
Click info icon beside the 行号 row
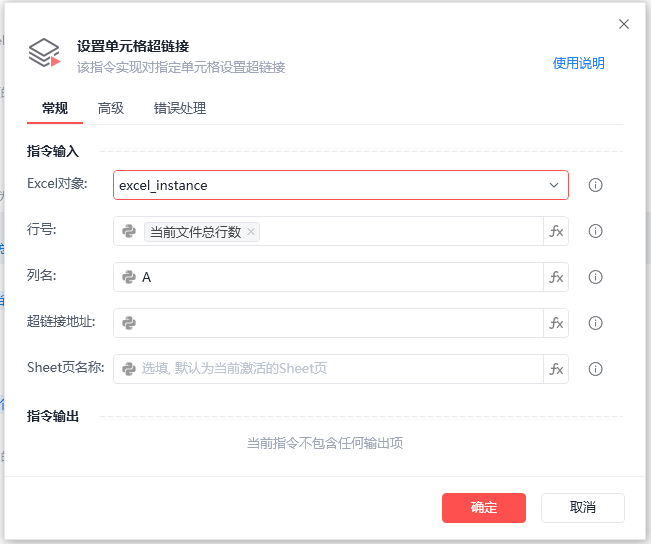point(595,231)
